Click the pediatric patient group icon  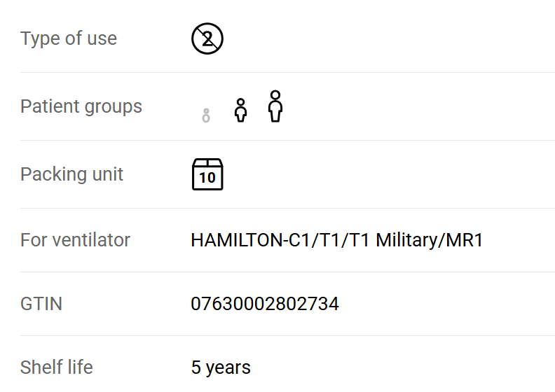240,111
